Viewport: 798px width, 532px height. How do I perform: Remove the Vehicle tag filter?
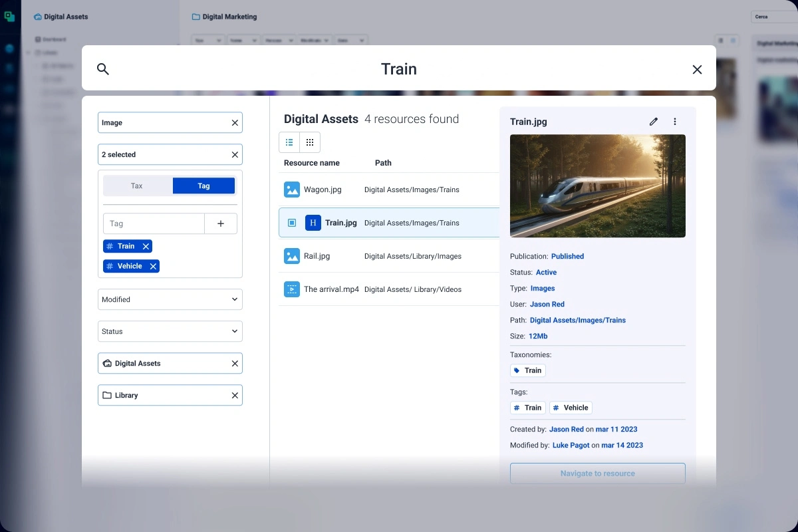(153, 267)
